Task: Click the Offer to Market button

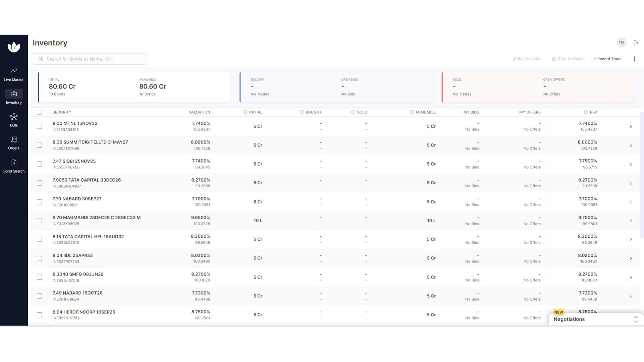Action: click(569, 59)
